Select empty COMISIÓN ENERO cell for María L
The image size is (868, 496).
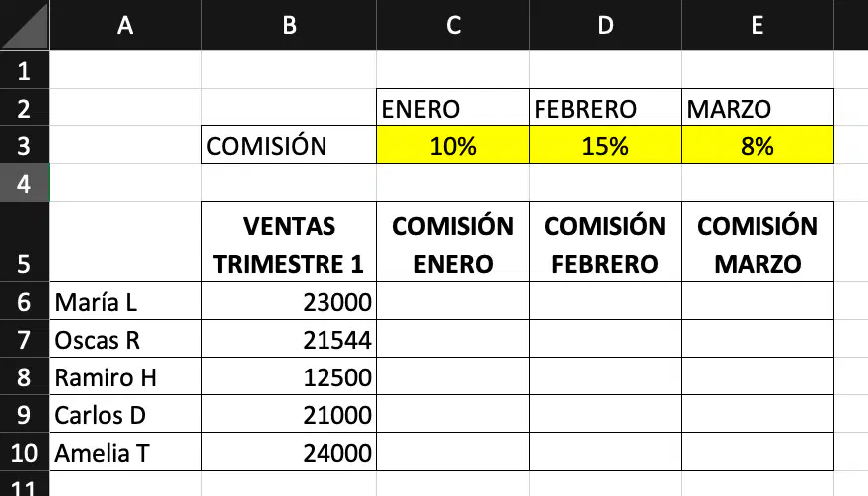pyautogui.click(x=453, y=301)
